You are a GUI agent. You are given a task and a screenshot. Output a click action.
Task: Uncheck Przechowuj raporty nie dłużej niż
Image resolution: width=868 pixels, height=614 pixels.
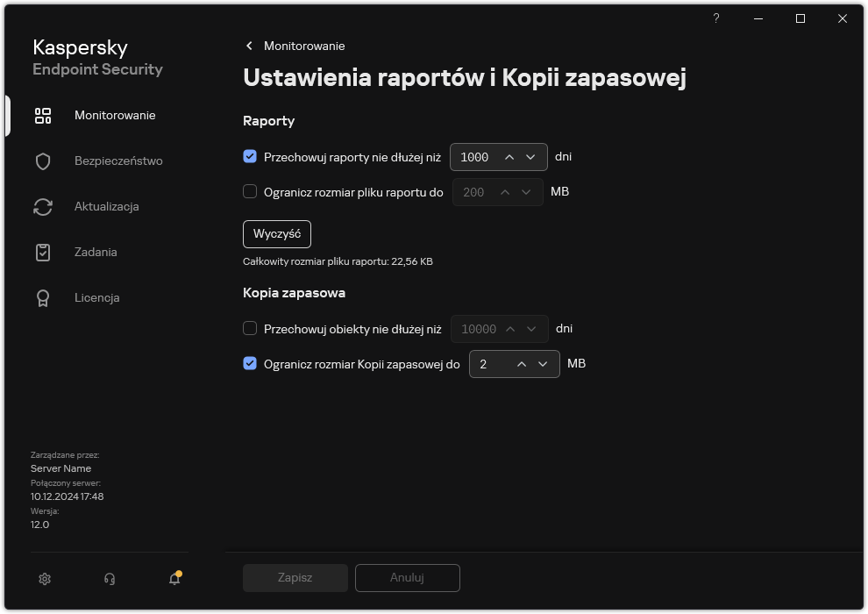251,157
